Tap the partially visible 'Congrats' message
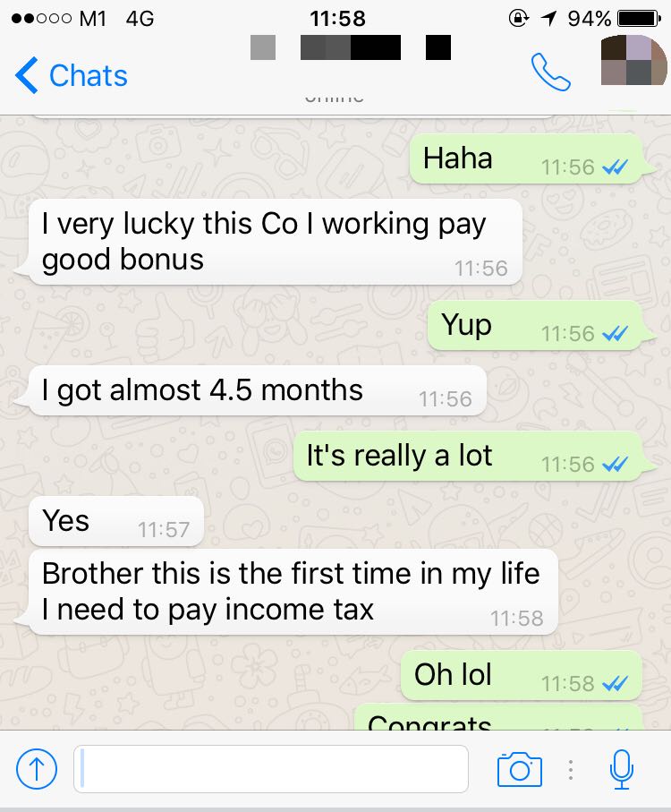 point(498,717)
